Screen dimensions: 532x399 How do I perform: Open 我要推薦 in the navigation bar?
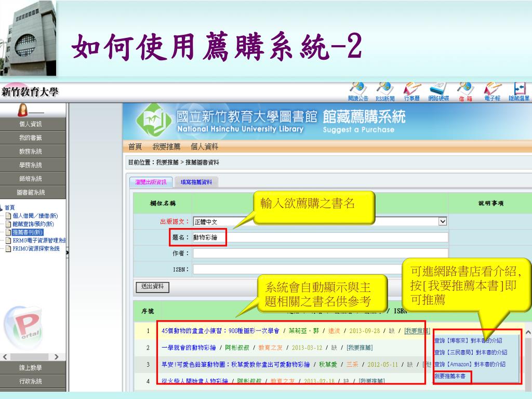pos(166,147)
